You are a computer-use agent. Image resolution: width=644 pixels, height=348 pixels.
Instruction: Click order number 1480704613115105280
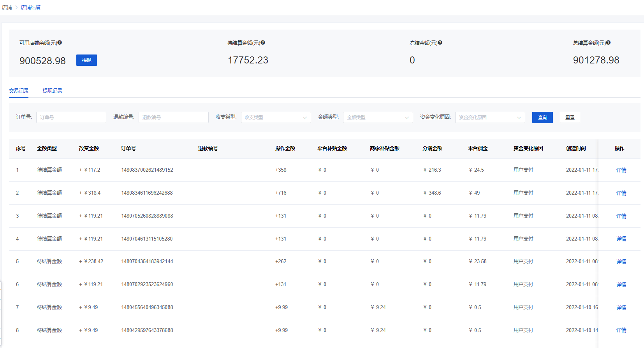(147, 239)
